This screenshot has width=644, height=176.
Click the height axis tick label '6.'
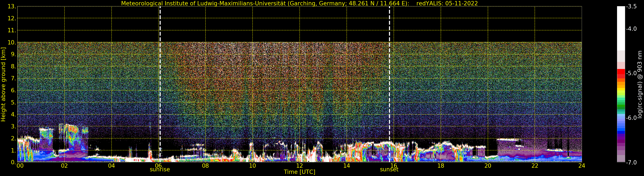(13, 90)
